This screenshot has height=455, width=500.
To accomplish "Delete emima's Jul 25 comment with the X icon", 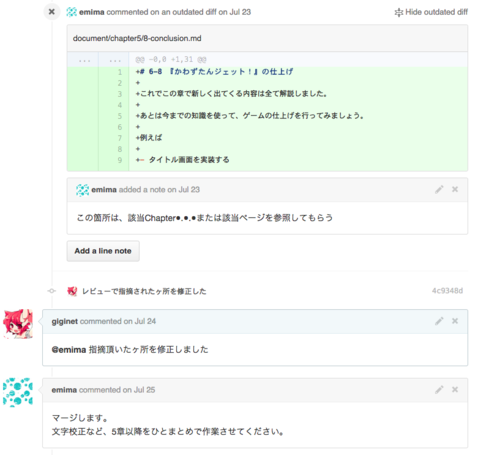I will [x=455, y=390].
